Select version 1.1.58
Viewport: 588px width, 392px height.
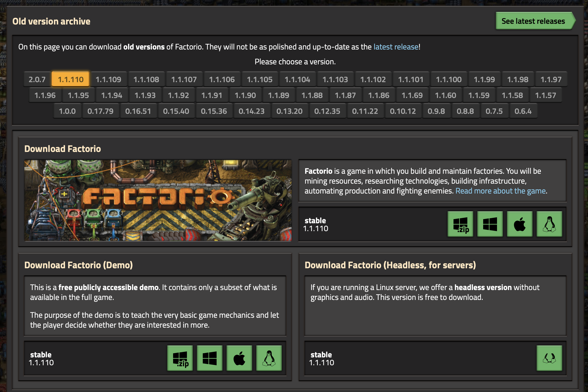pos(512,95)
